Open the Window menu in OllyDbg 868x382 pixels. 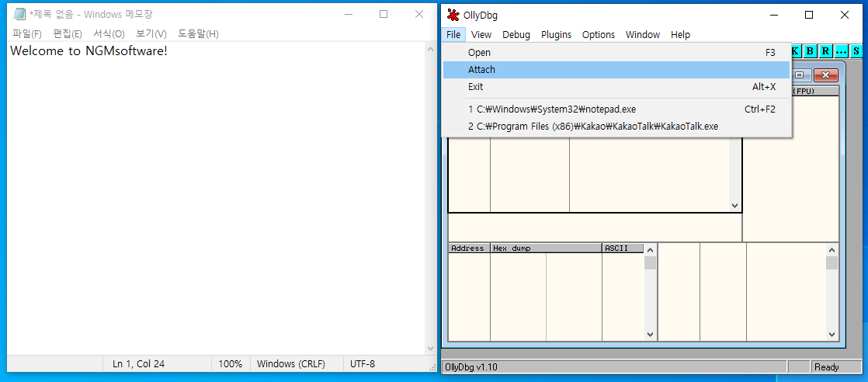pos(643,34)
